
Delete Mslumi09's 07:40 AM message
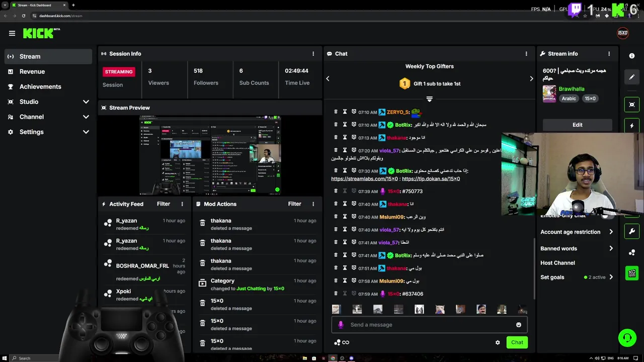[x=336, y=217]
